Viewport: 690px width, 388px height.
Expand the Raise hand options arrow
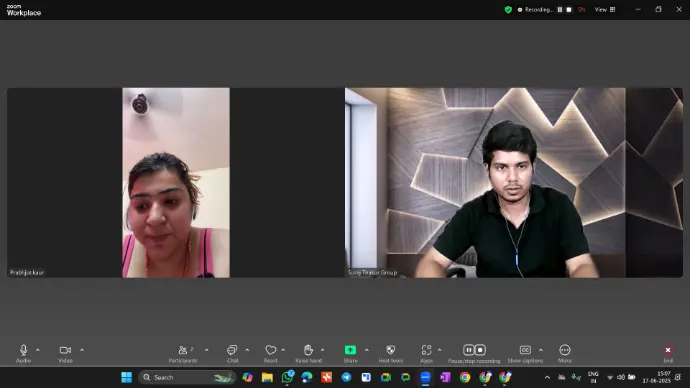tap(323, 350)
